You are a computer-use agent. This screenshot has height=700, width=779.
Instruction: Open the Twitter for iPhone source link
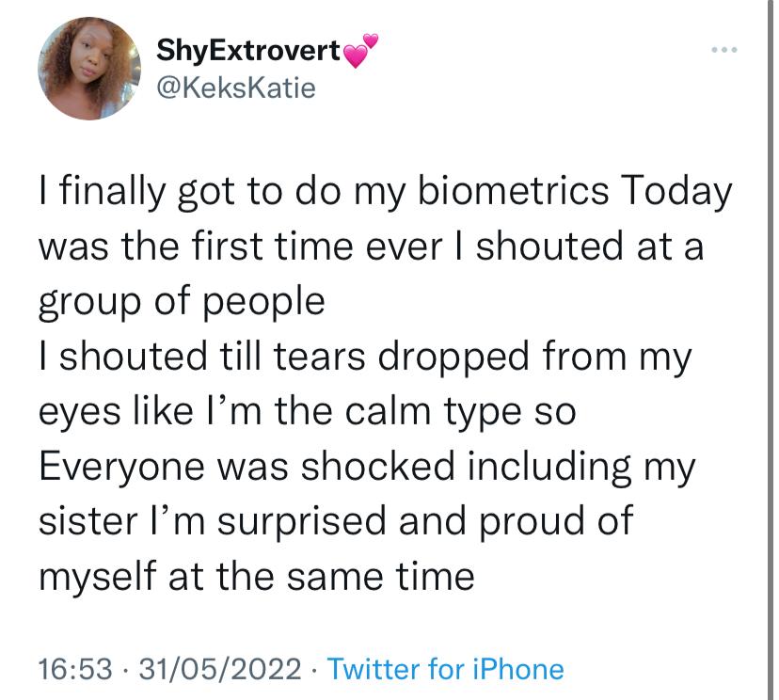point(446,669)
